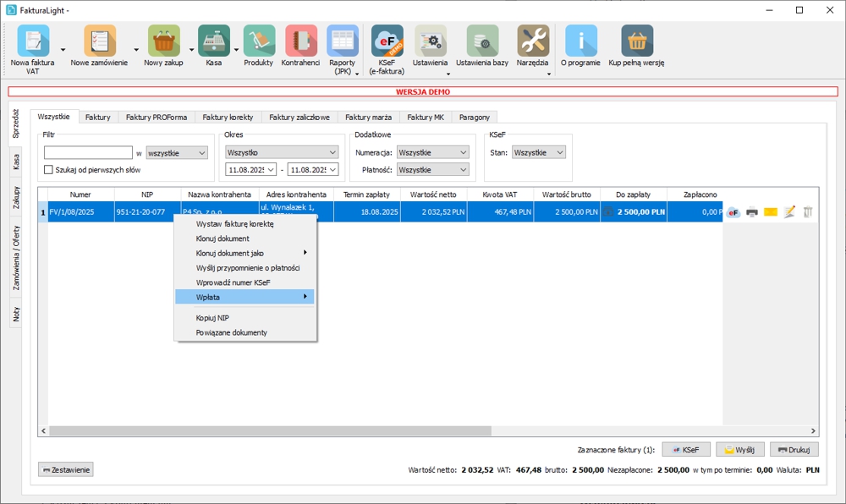Viewport: 846px width, 504px height.
Task: Open Ustawienia bazy from the toolbar
Action: tap(481, 41)
